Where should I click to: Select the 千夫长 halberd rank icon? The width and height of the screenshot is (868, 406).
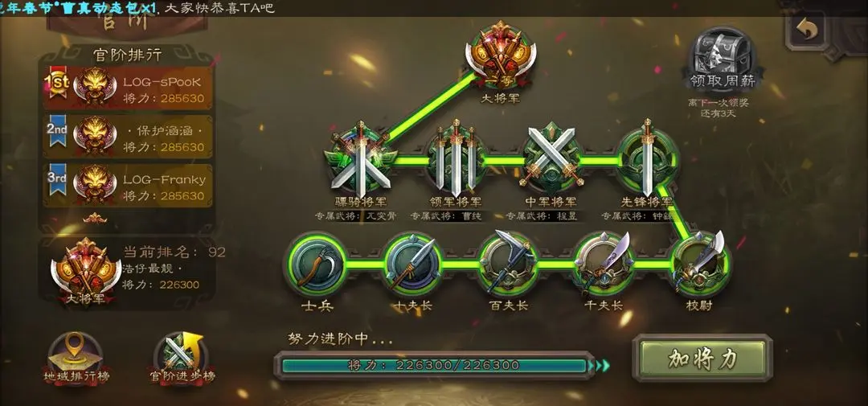click(x=604, y=265)
